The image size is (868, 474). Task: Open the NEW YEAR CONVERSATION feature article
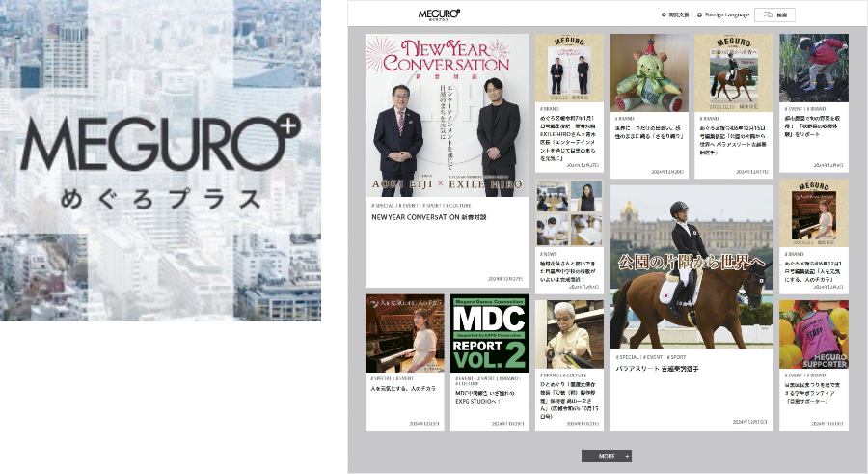point(447,116)
